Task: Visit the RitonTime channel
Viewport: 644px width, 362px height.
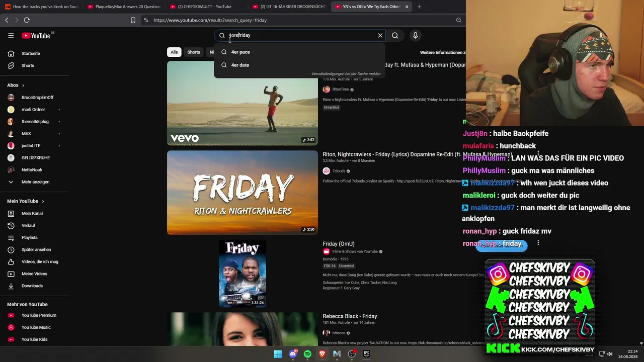Action: (x=341, y=89)
